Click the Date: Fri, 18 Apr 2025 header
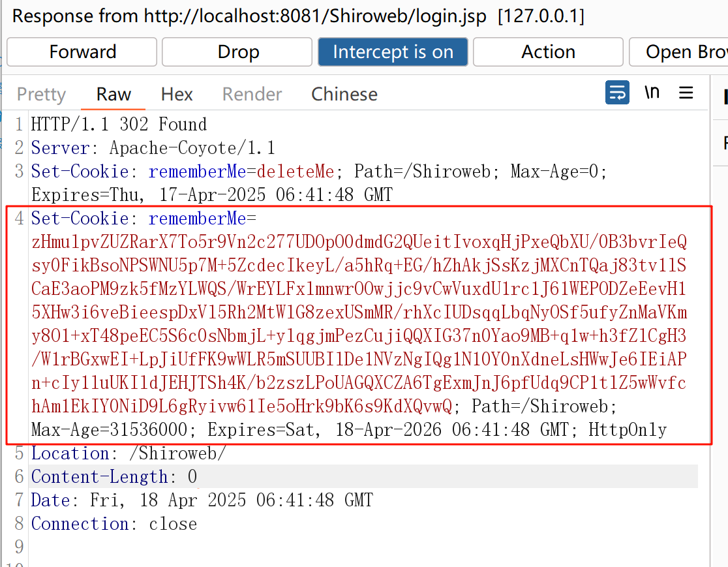 (x=202, y=500)
